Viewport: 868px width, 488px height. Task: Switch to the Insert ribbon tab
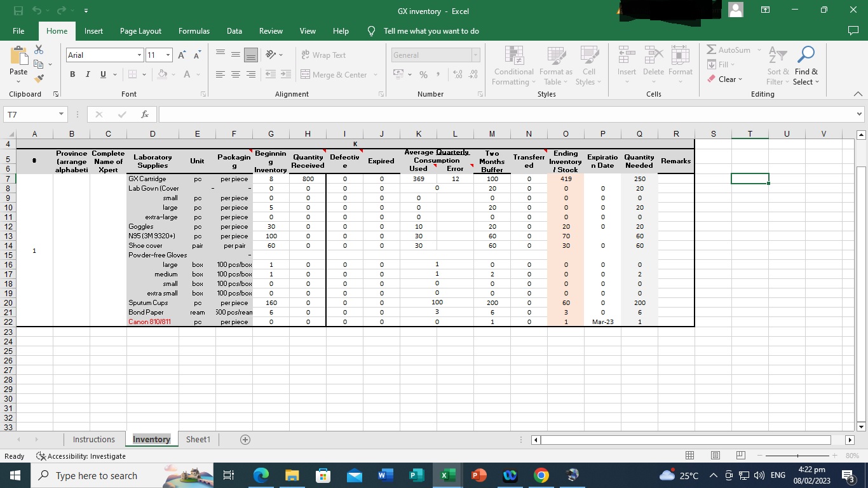point(93,30)
